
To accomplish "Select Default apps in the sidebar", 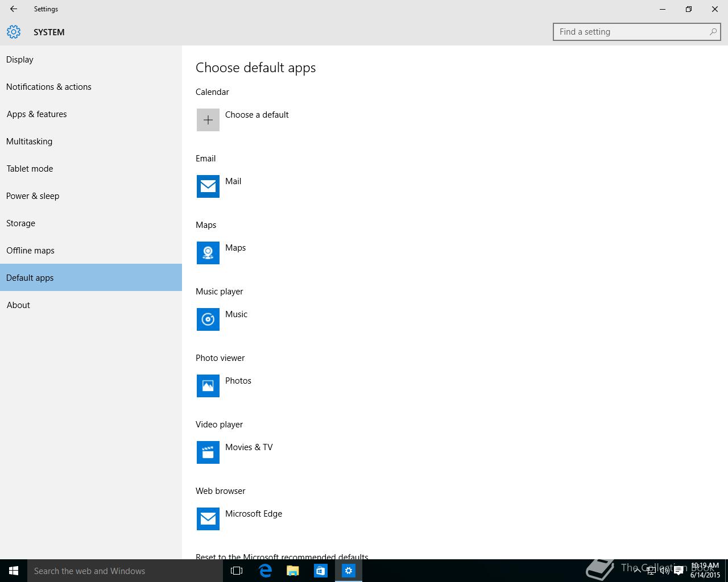I will point(91,277).
